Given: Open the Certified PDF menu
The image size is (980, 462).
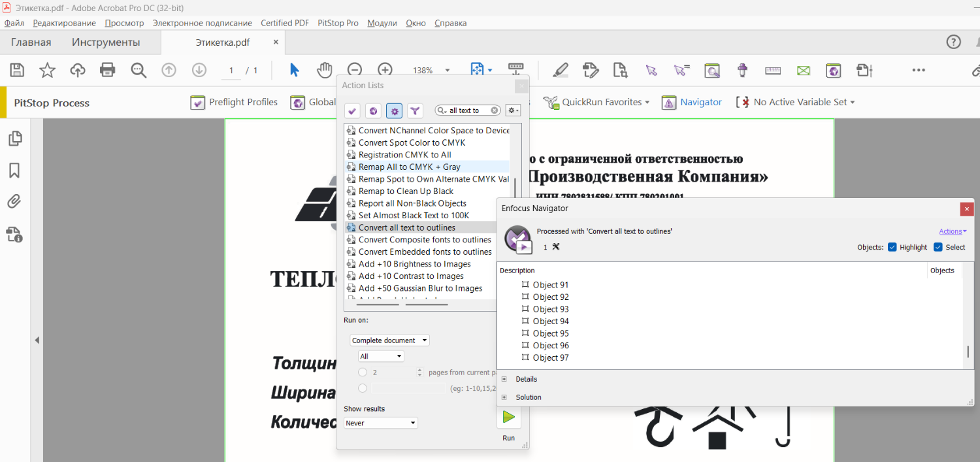Looking at the screenshot, I should tap(285, 23).
